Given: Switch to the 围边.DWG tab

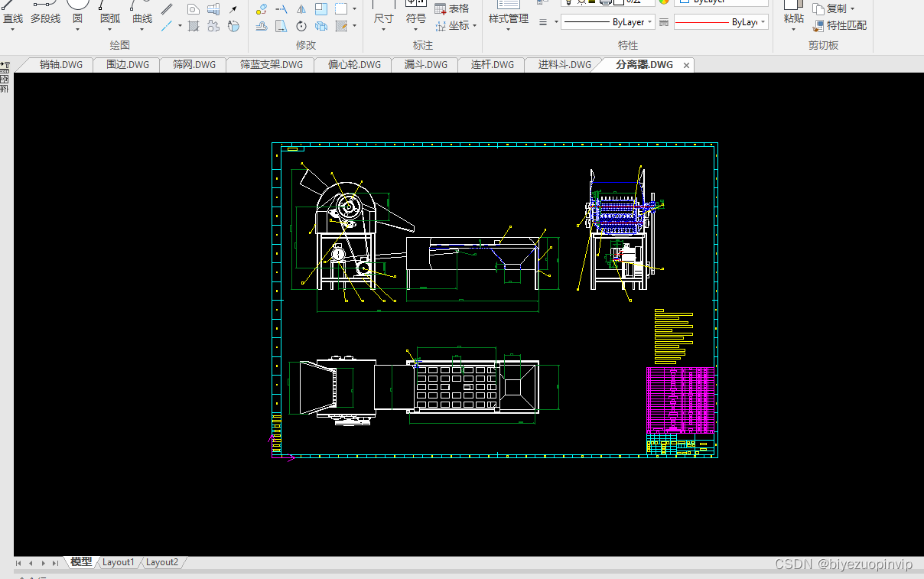Looking at the screenshot, I should coord(128,65).
